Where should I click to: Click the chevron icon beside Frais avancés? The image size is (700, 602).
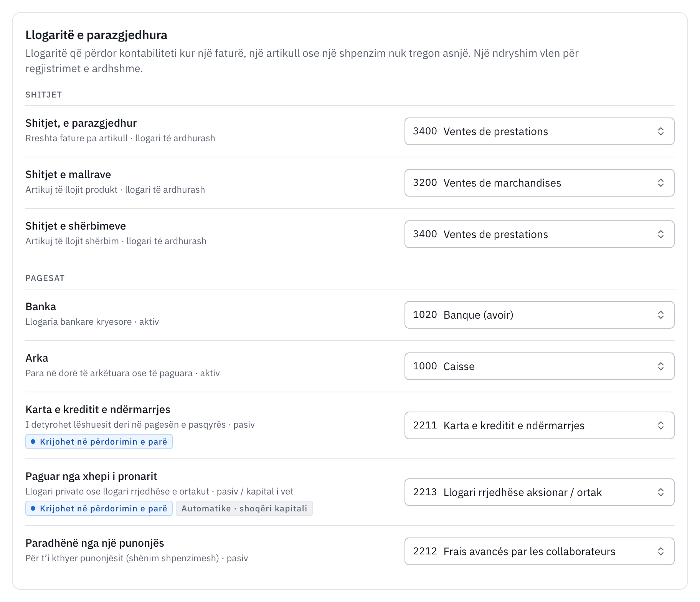coord(661,551)
